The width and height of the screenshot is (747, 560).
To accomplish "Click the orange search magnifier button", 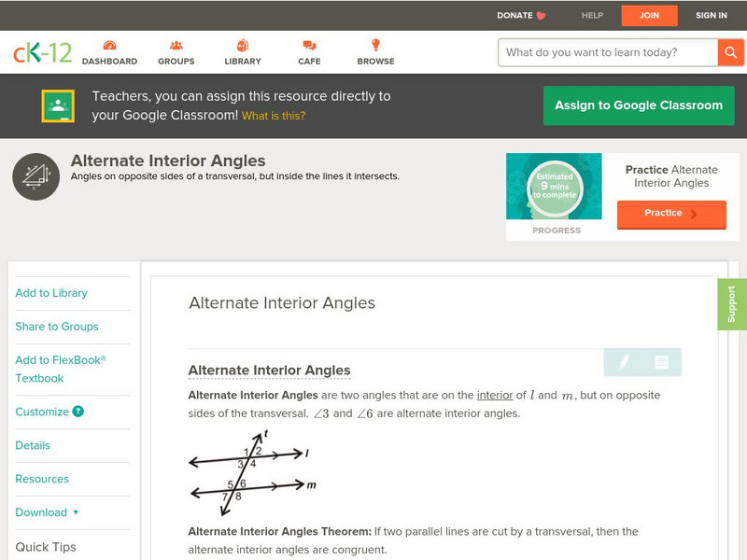I will (730, 52).
